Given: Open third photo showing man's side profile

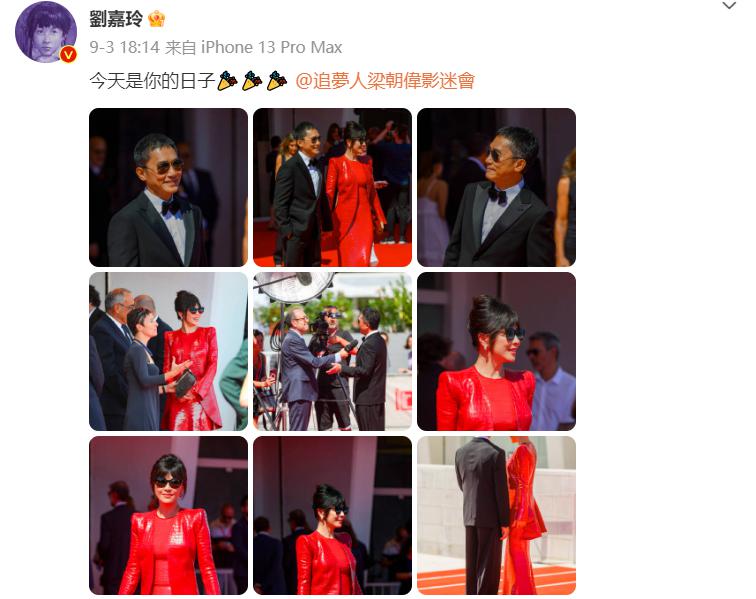Looking at the screenshot, I should (x=496, y=187).
